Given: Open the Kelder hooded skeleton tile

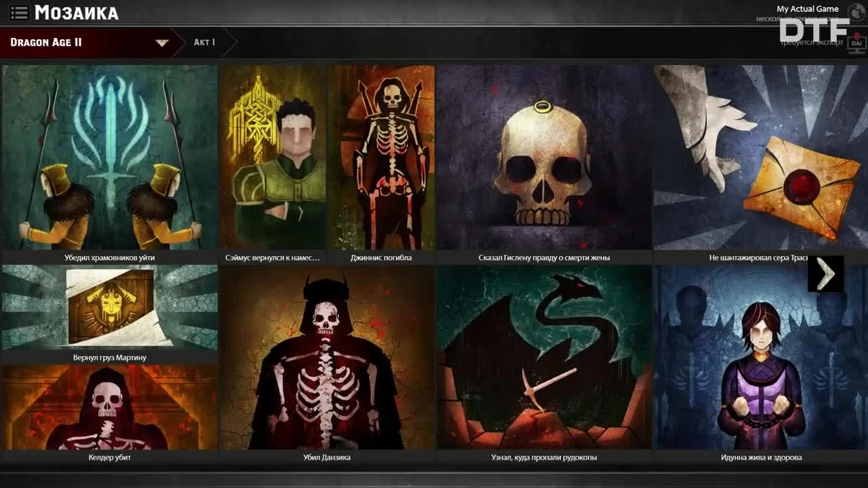Looking at the screenshot, I should (110, 407).
